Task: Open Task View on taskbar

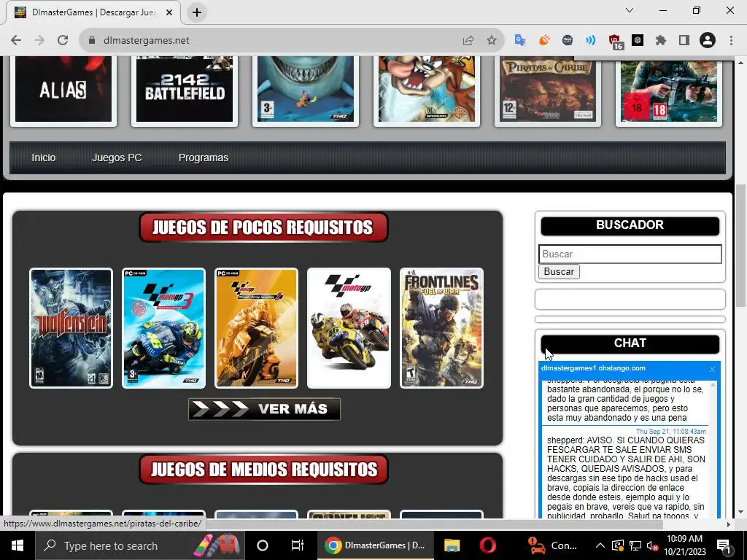Action: pyautogui.click(x=298, y=545)
